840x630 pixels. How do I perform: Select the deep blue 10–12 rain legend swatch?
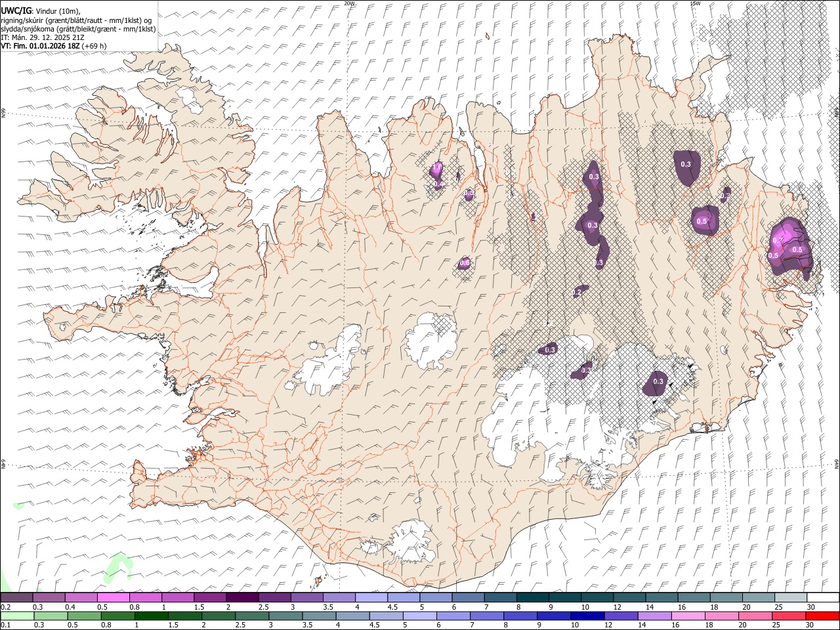tap(587, 616)
